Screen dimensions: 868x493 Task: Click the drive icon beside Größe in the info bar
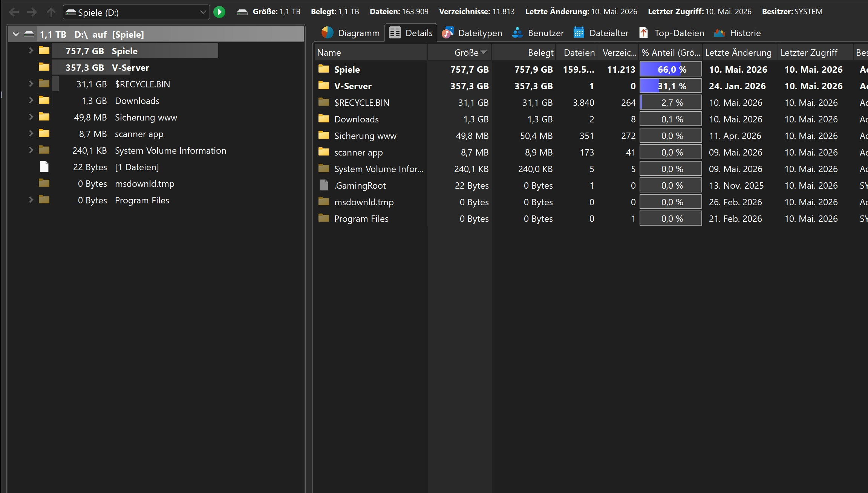242,12
